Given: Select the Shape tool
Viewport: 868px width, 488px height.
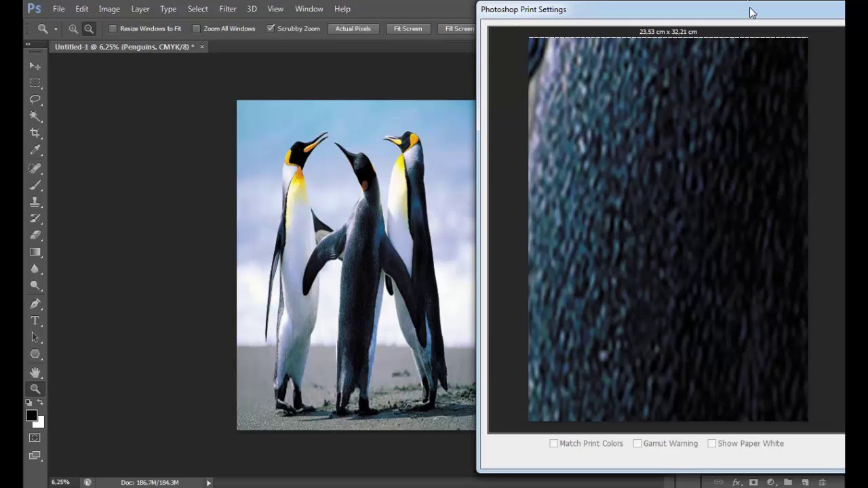Looking at the screenshot, I should [x=35, y=354].
